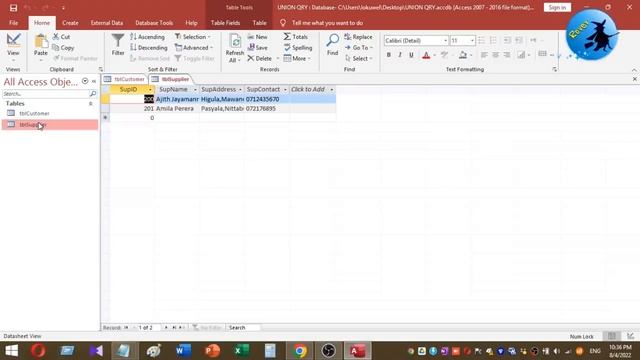Apply the red font color
This screenshot has height=360, width=640.
coord(426,55)
